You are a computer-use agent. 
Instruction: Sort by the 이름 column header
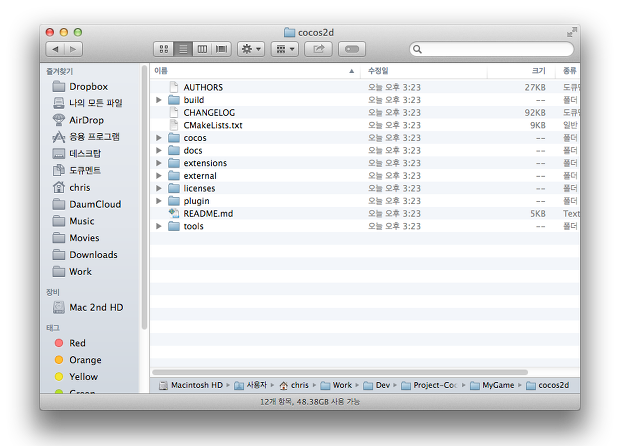[x=255, y=71]
